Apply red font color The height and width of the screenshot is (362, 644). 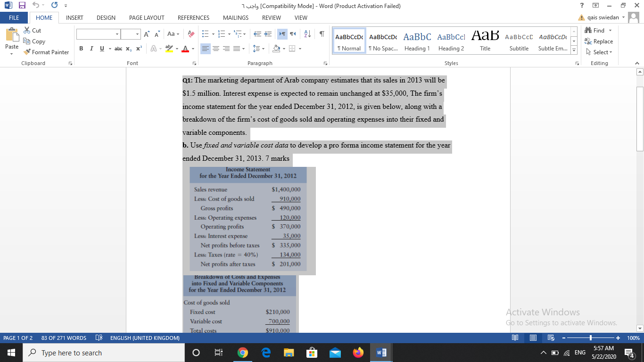(184, 49)
